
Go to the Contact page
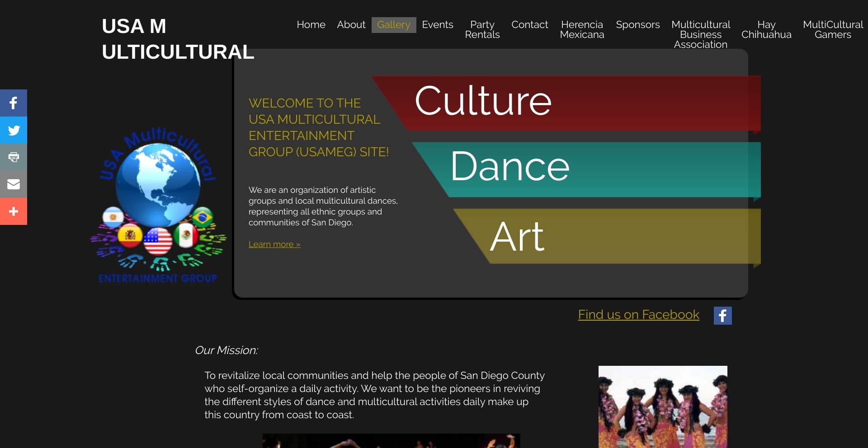click(530, 25)
